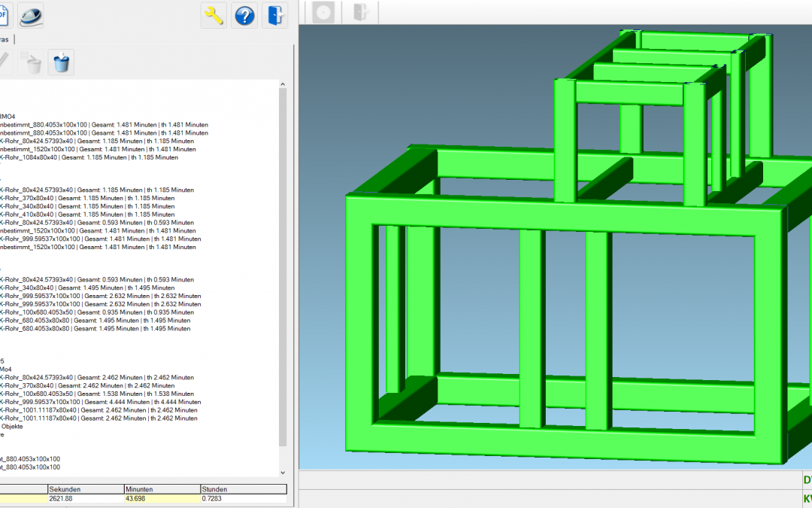Click the computer mouse icon

[x=31, y=15]
